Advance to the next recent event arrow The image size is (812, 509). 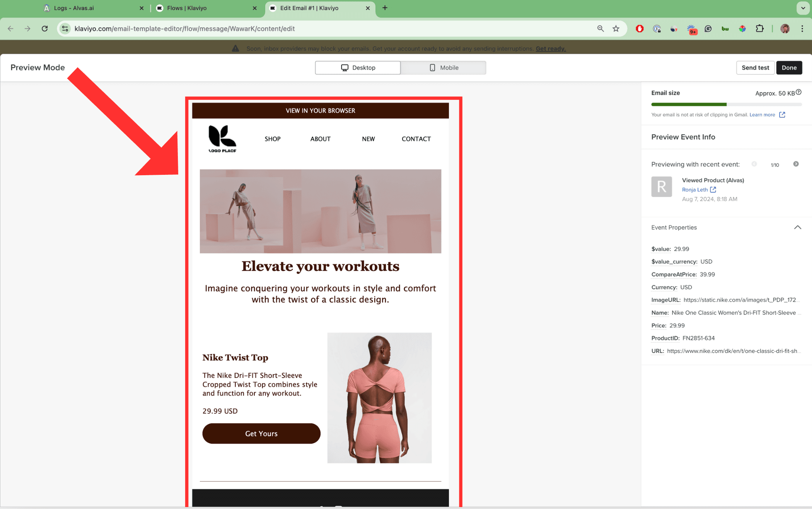(796, 164)
